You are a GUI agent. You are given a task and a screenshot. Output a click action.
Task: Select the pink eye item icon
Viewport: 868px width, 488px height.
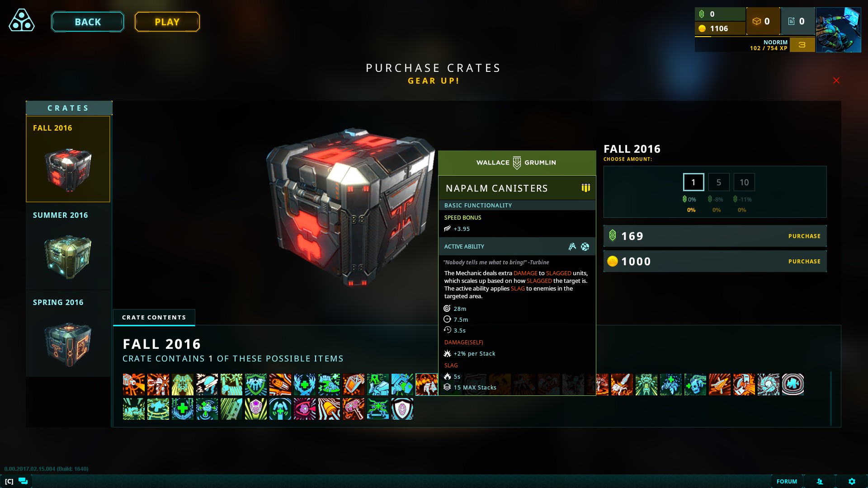pos(305,409)
